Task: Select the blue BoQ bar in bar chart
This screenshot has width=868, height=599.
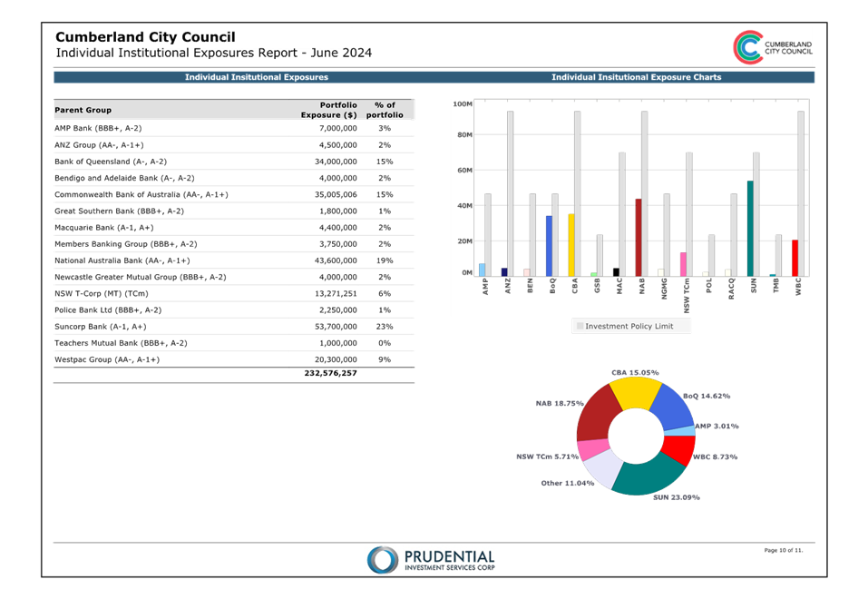Action: (x=549, y=246)
